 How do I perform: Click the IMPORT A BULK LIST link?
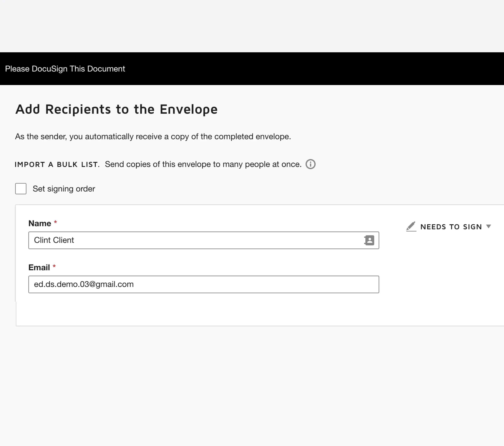click(57, 164)
